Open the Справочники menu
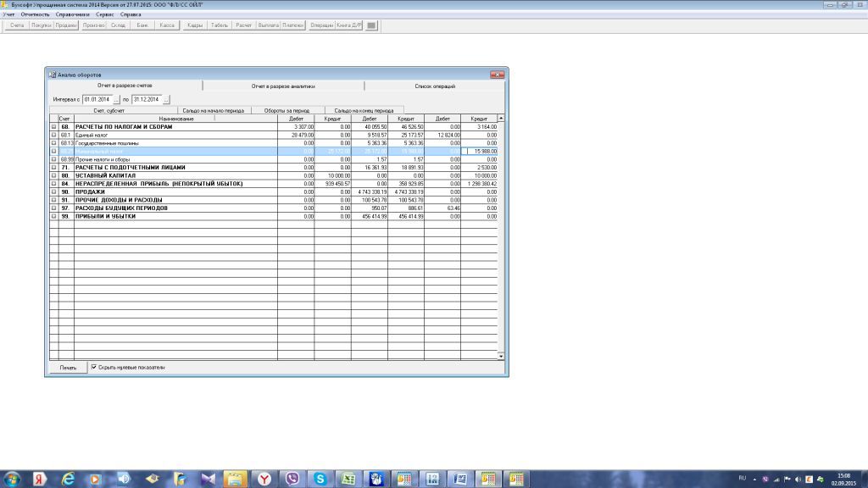Image resolution: width=868 pixels, height=488 pixels. coord(72,15)
